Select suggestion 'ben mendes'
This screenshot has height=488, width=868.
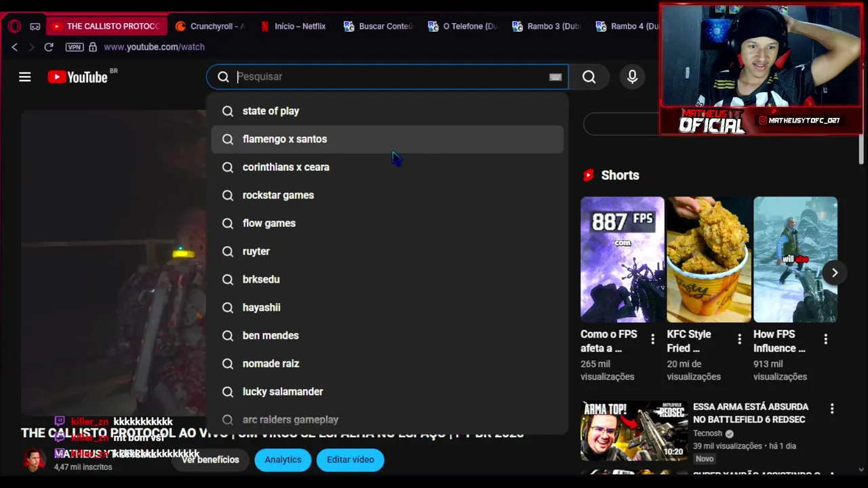(x=387, y=335)
